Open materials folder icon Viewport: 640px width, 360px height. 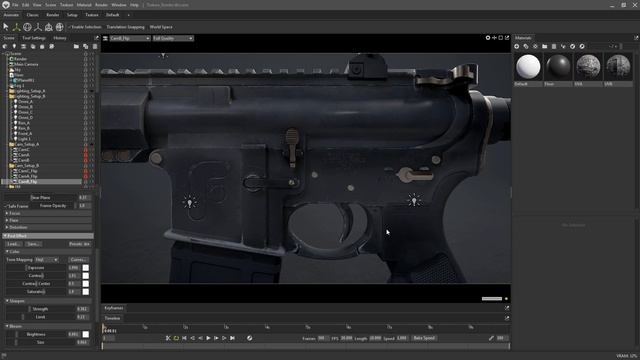tap(544, 47)
